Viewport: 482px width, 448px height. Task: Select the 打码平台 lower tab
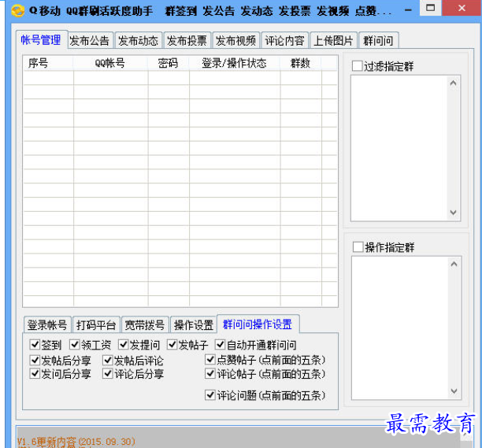96,324
